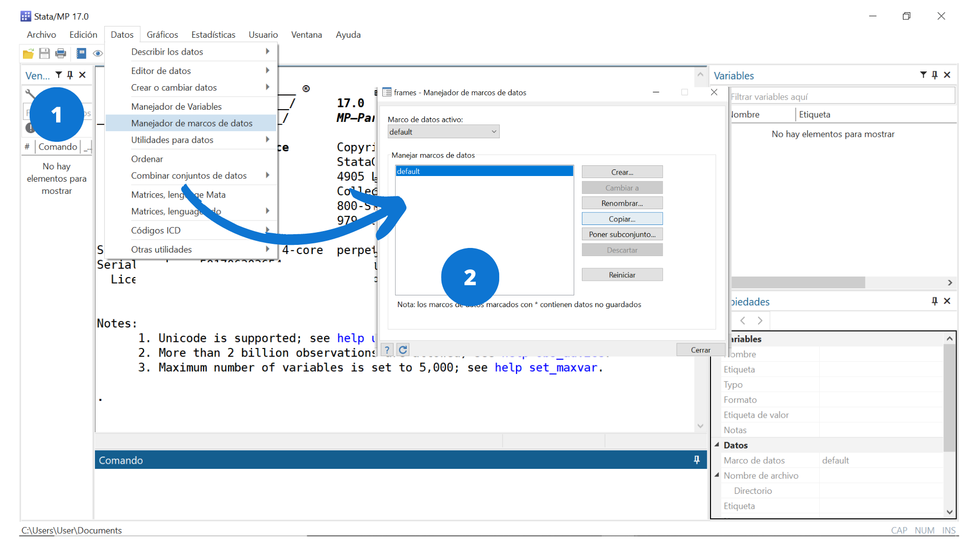The height and width of the screenshot is (551, 980).
Task: Click the 'Filtrar variables aquí' field
Action: 842,96
